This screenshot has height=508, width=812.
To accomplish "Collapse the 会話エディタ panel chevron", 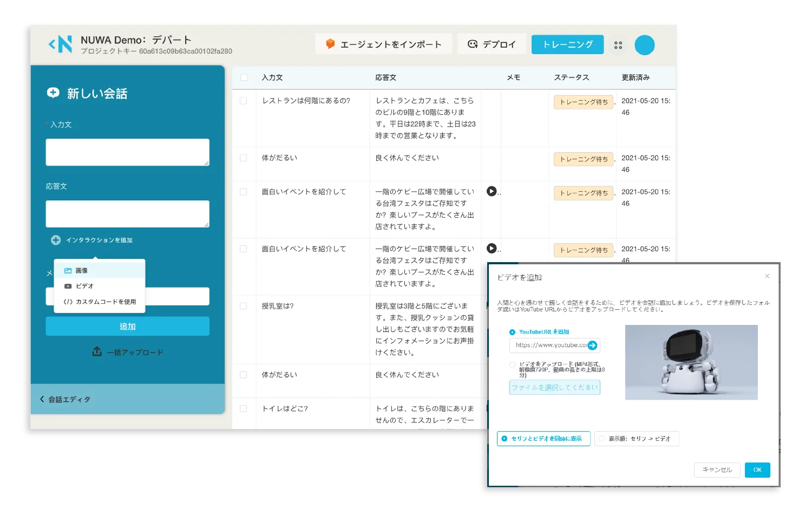I will (42, 399).
